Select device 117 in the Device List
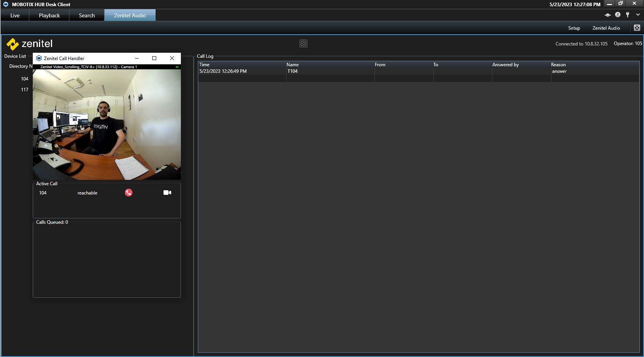The image size is (644, 357). click(x=25, y=89)
